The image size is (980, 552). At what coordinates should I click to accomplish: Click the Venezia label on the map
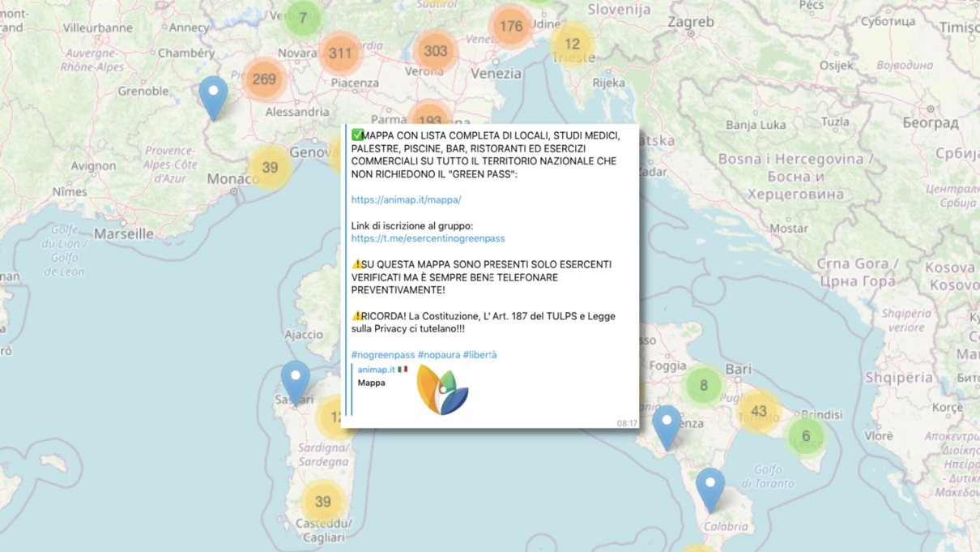[x=496, y=73]
